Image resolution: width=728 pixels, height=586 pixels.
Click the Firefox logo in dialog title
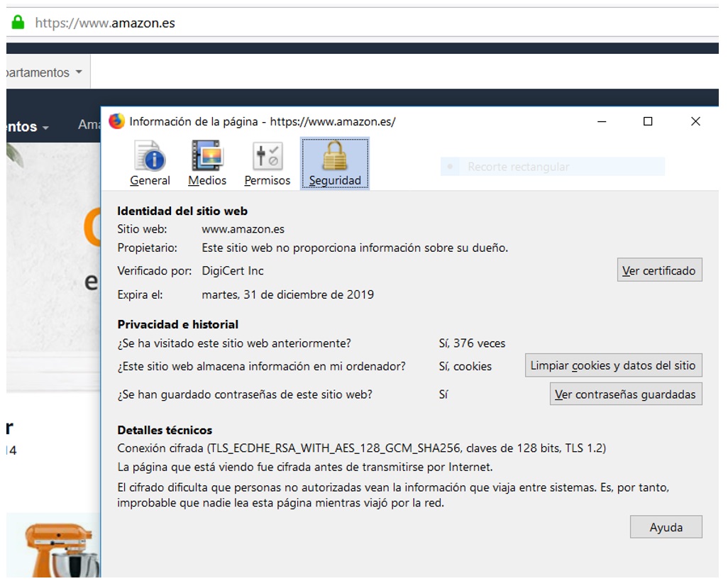tap(116, 121)
